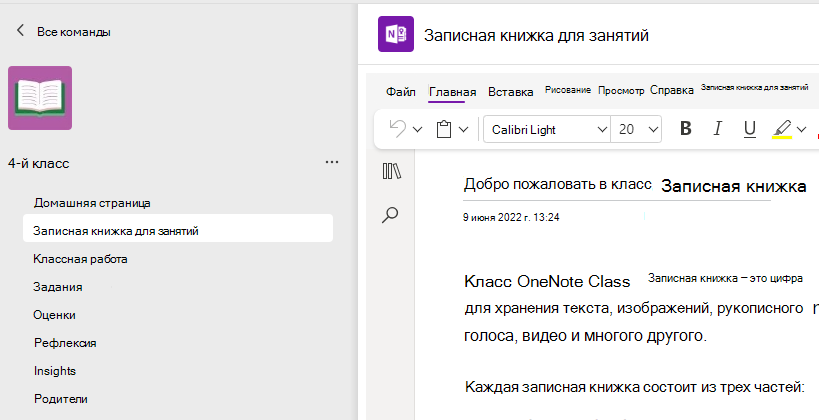Open Insights section
Screen dimensions: 819x420
[x=55, y=371]
